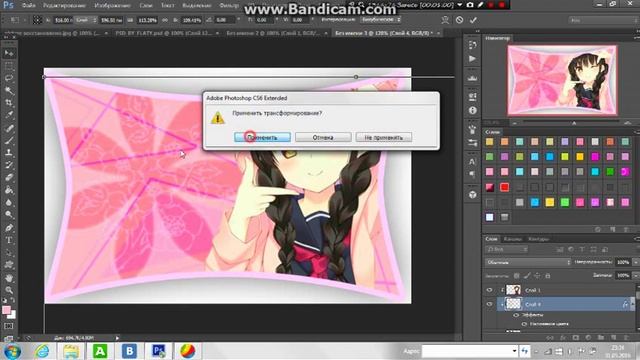Create new layer icon
Viewport: 640px width, 360px height.
click(613, 338)
